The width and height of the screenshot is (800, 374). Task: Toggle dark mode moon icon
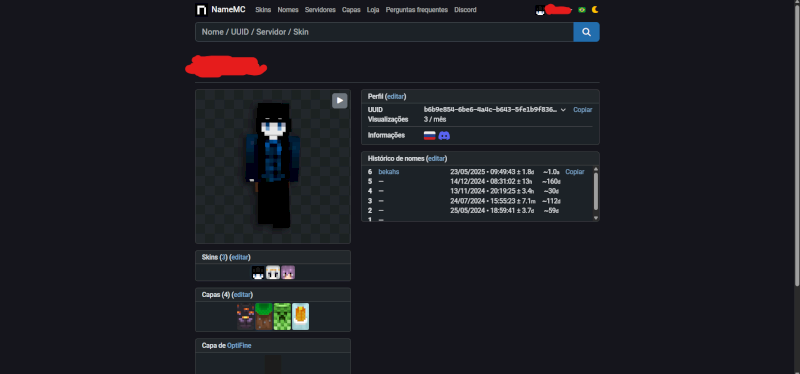(x=595, y=10)
